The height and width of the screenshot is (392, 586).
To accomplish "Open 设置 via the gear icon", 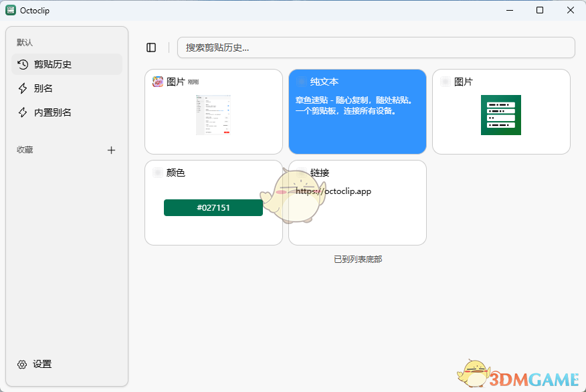I will point(23,364).
